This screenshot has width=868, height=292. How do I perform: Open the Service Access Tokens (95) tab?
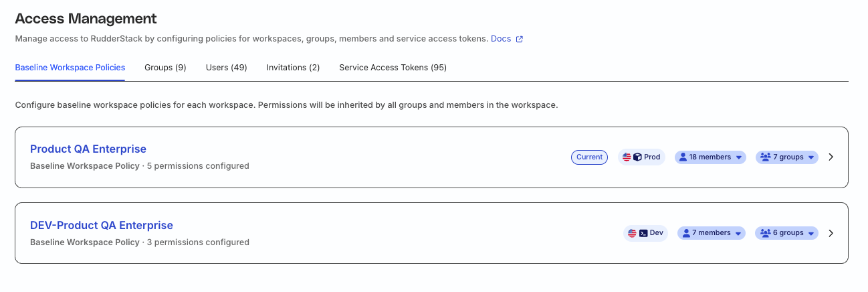coord(393,68)
